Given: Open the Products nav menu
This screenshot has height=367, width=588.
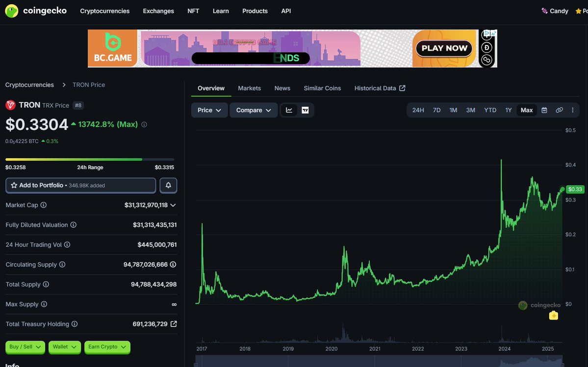Looking at the screenshot, I should [x=255, y=11].
